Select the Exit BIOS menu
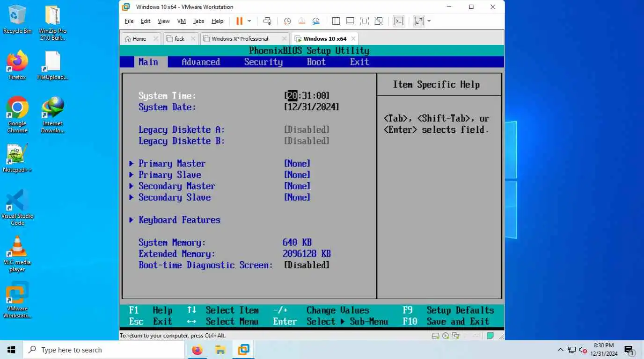This screenshot has width=644, height=359. [x=359, y=62]
